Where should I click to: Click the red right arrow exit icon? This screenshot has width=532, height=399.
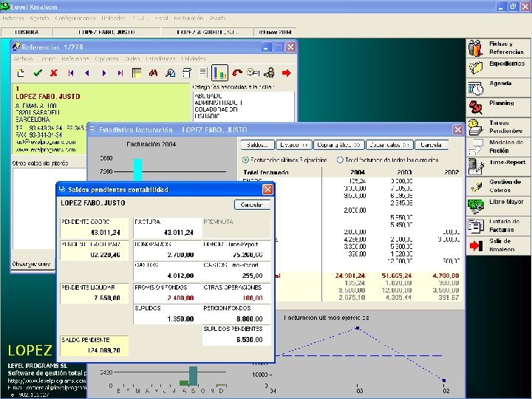(287, 72)
